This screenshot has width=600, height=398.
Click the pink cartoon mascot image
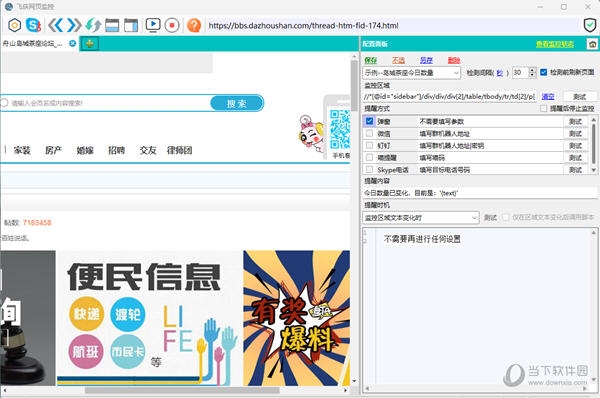(x=311, y=133)
